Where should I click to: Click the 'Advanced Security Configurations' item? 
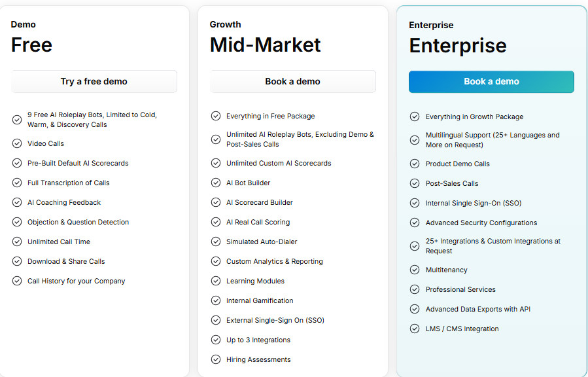pos(481,223)
